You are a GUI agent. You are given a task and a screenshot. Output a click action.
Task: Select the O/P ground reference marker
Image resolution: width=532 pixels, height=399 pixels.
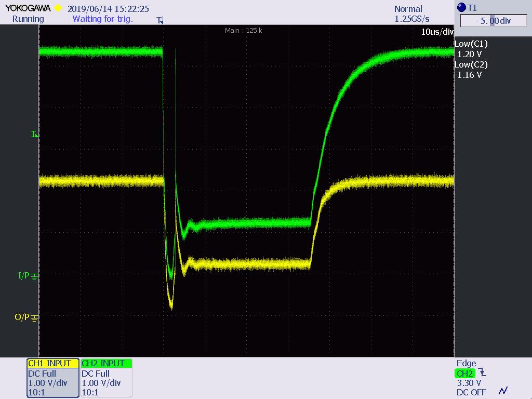(x=26, y=317)
